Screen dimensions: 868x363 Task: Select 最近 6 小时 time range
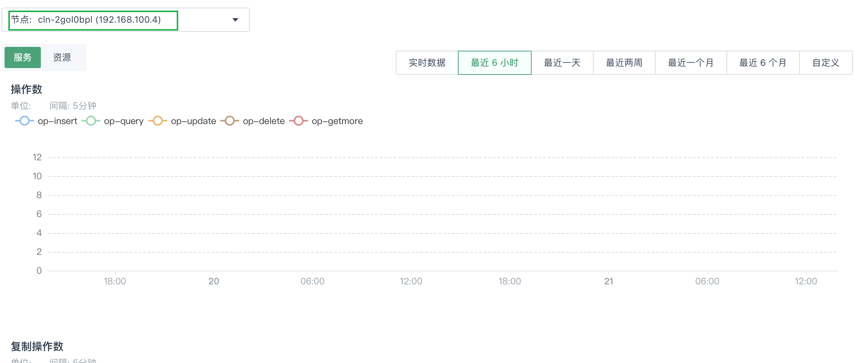point(495,63)
